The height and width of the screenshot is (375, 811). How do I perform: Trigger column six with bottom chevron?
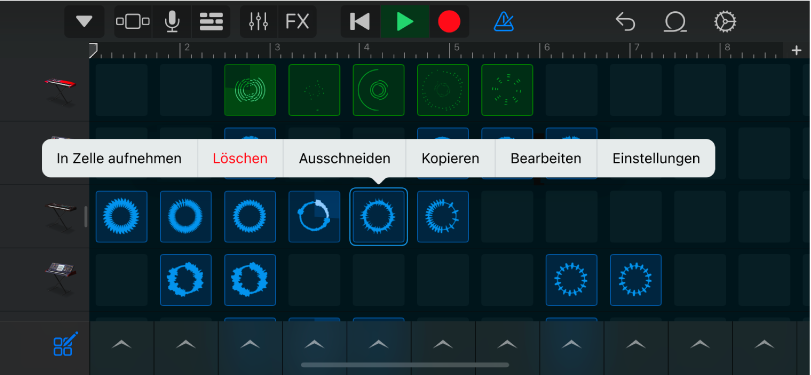point(443,344)
